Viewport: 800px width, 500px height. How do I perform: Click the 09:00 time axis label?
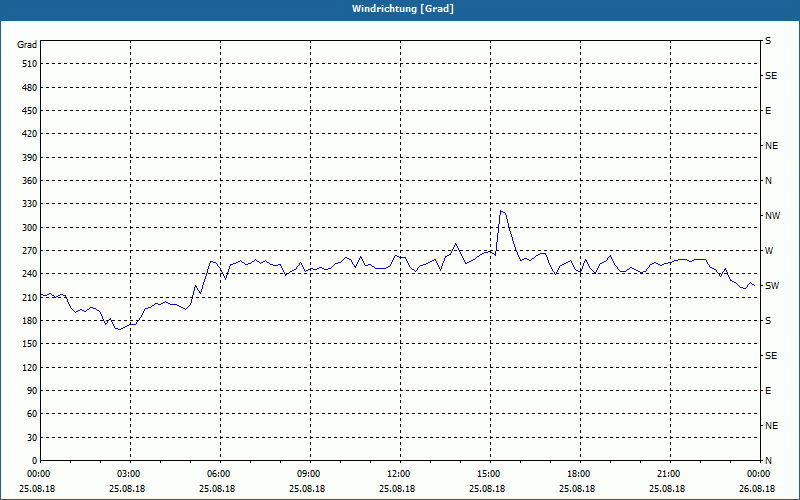310,474
